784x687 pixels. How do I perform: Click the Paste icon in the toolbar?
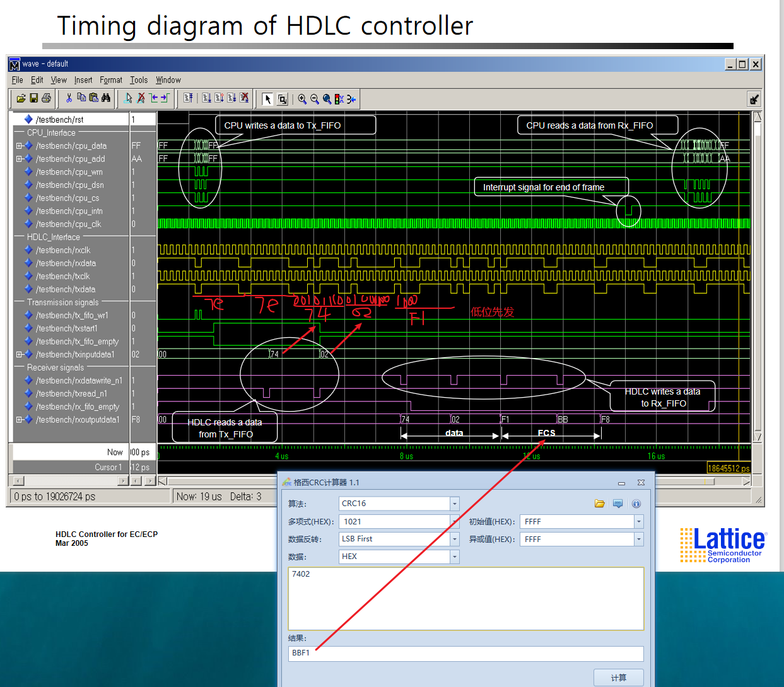pyautogui.click(x=93, y=98)
